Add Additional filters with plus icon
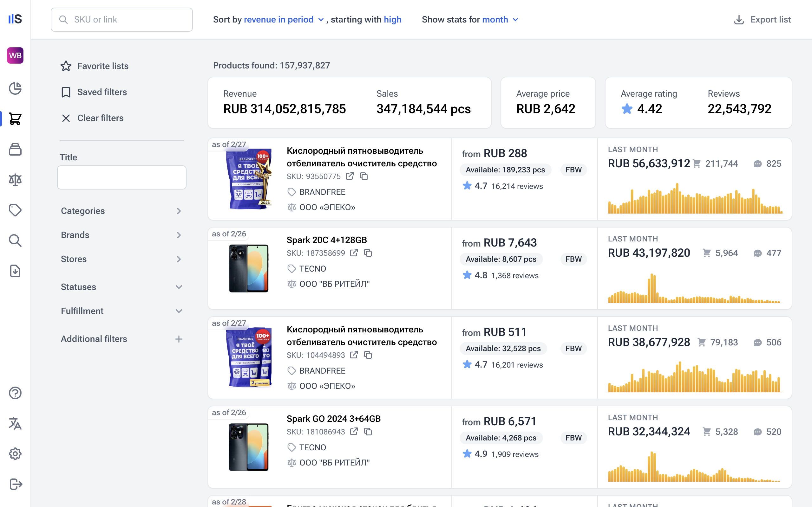Viewport: 812px width, 507px height. pyautogui.click(x=179, y=339)
